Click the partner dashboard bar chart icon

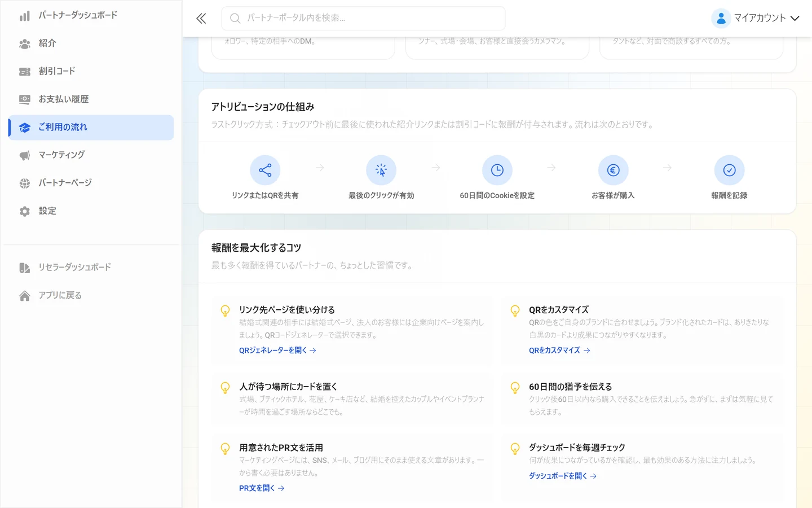tap(25, 16)
